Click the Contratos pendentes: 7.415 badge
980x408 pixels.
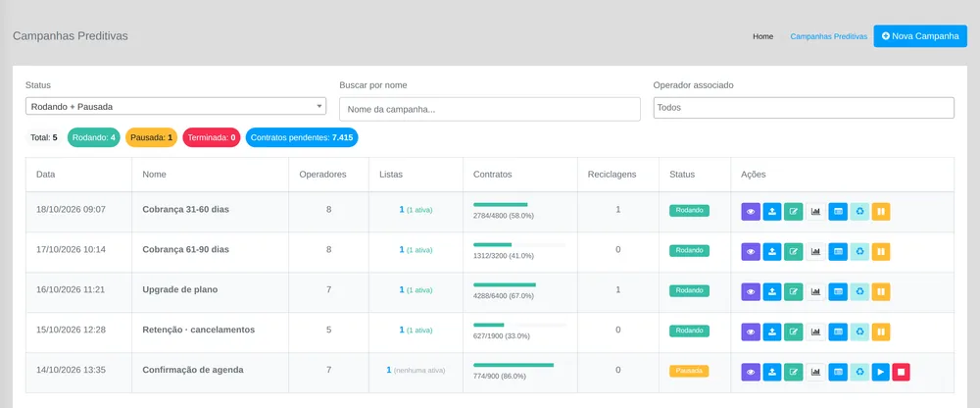tap(302, 137)
